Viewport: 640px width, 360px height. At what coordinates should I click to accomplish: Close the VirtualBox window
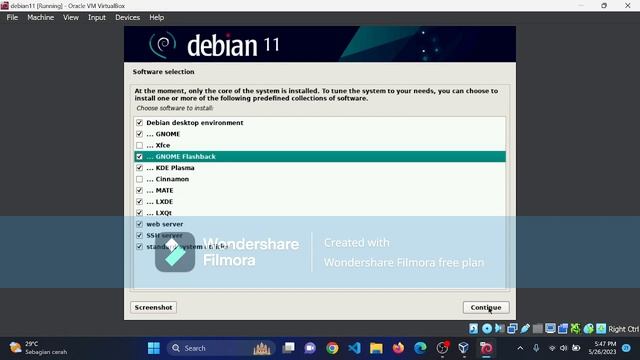[628, 6]
